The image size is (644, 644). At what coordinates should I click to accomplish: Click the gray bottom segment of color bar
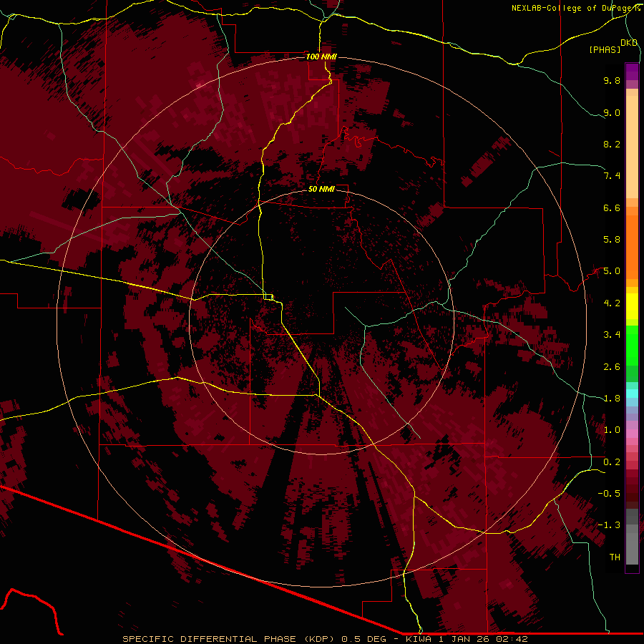click(x=632, y=546)
